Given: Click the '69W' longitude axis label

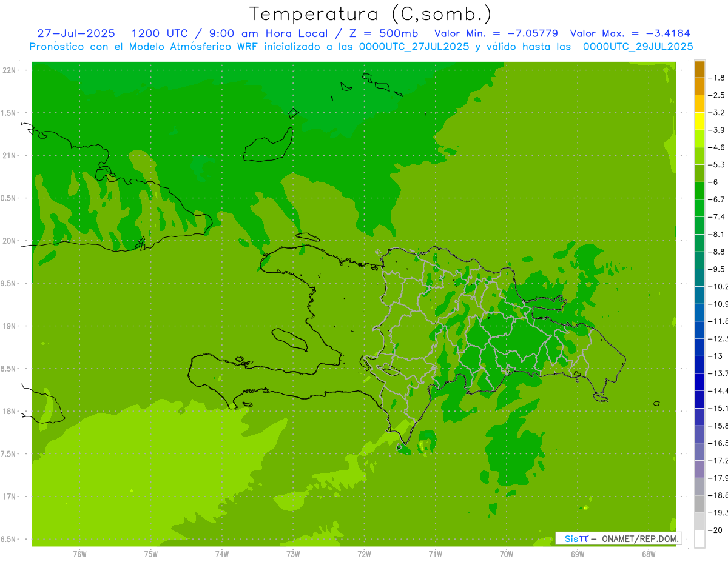Looking at the screenshot, I should (x=577, y=554).
